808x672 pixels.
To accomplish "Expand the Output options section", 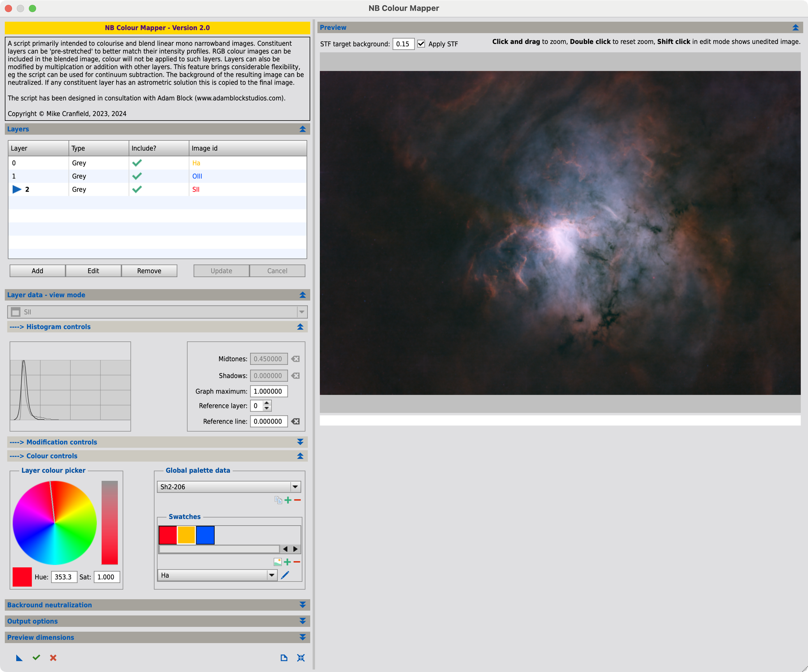I will [x=303, y=621].
